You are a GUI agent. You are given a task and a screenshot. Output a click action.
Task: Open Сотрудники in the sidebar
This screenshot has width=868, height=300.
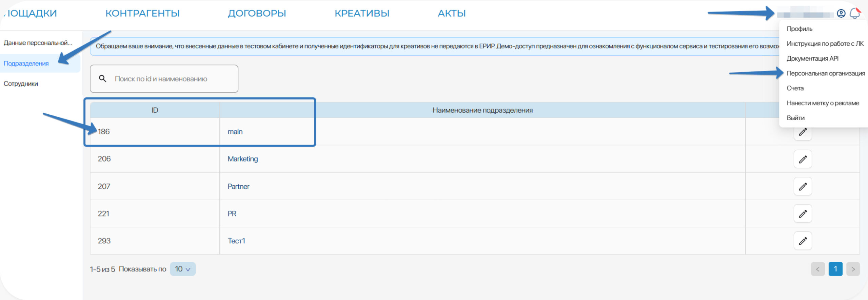[x=21, y=84]
